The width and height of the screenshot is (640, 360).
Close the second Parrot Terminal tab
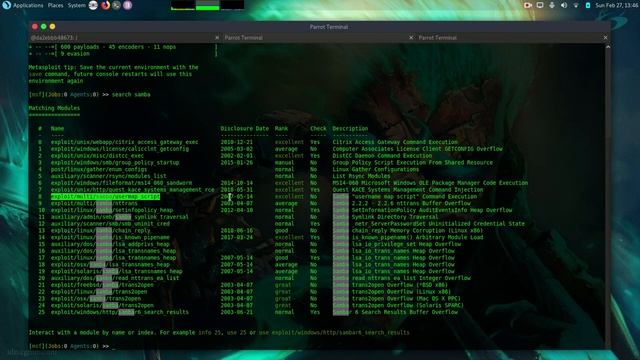(x=411, y=38)
